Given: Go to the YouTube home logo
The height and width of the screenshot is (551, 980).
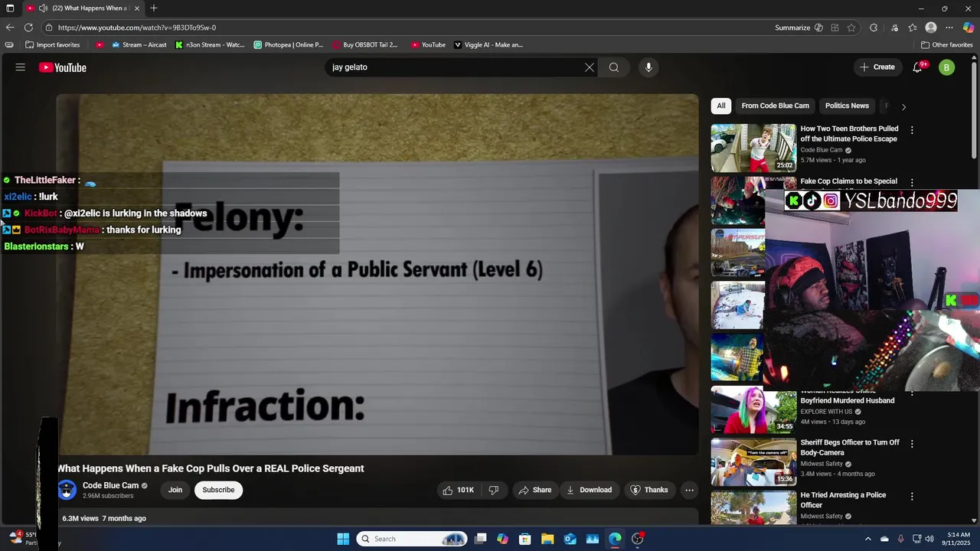Looking at the screenshot, I should pos(63,67).
